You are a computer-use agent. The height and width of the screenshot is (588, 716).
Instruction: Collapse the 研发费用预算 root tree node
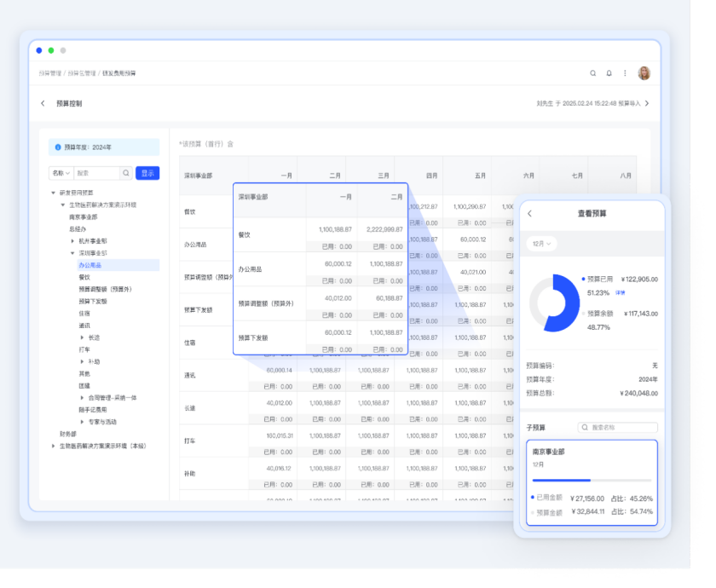tap(54, 193)
